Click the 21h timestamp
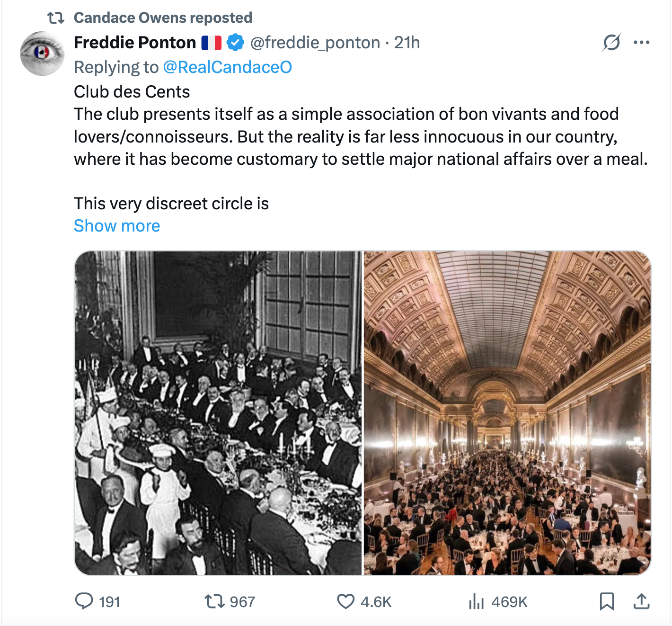This screenshot has width=672, height=626. (x=407, y=43)
